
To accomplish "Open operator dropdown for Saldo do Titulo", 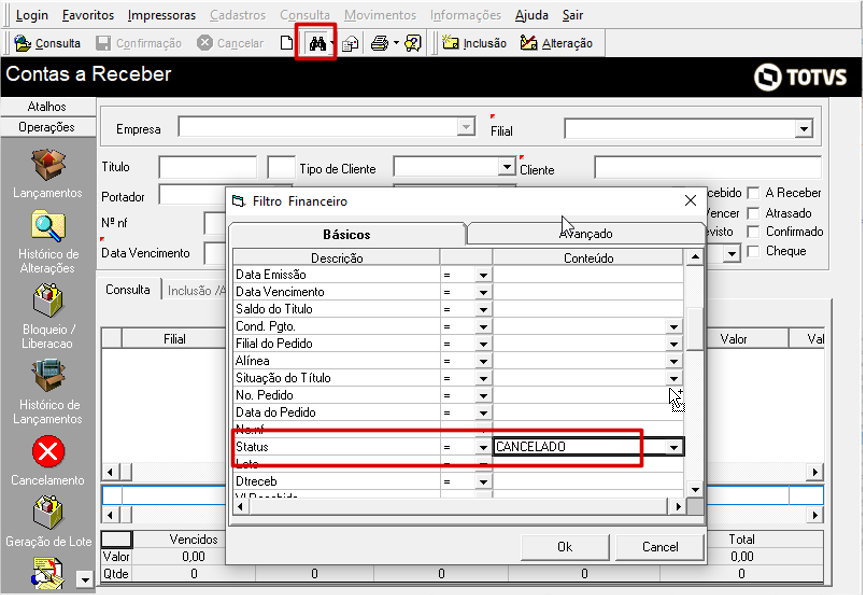I will point(483,309).
